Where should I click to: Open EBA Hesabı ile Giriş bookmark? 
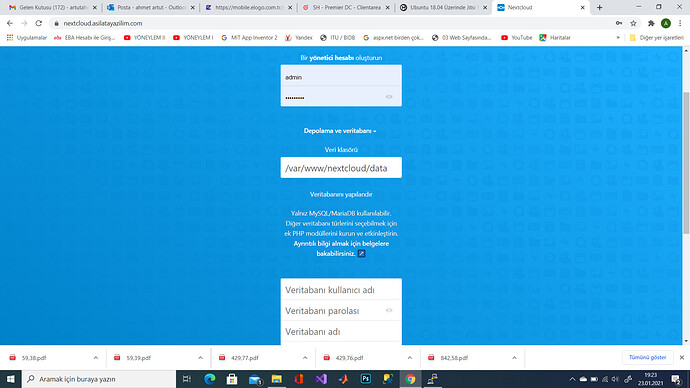(x=84, y=38)
